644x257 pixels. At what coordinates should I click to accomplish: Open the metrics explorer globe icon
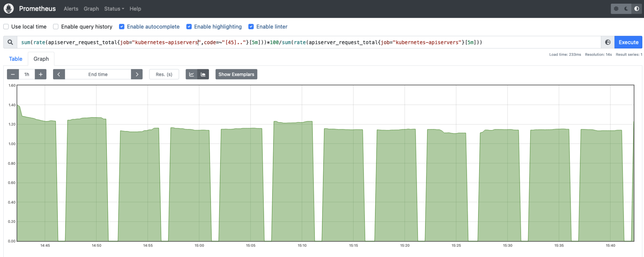[x=608, y=42]
